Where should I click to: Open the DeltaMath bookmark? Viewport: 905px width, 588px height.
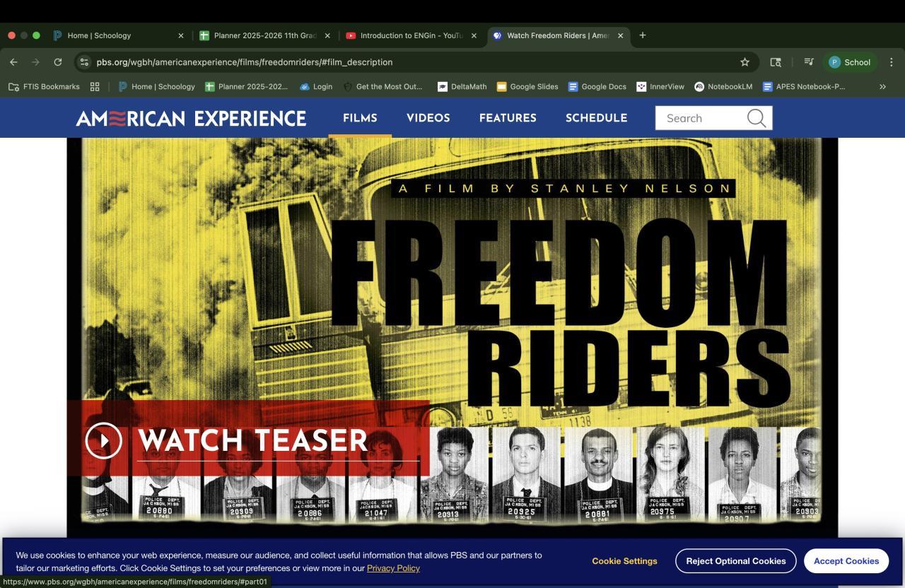point(462,86)
